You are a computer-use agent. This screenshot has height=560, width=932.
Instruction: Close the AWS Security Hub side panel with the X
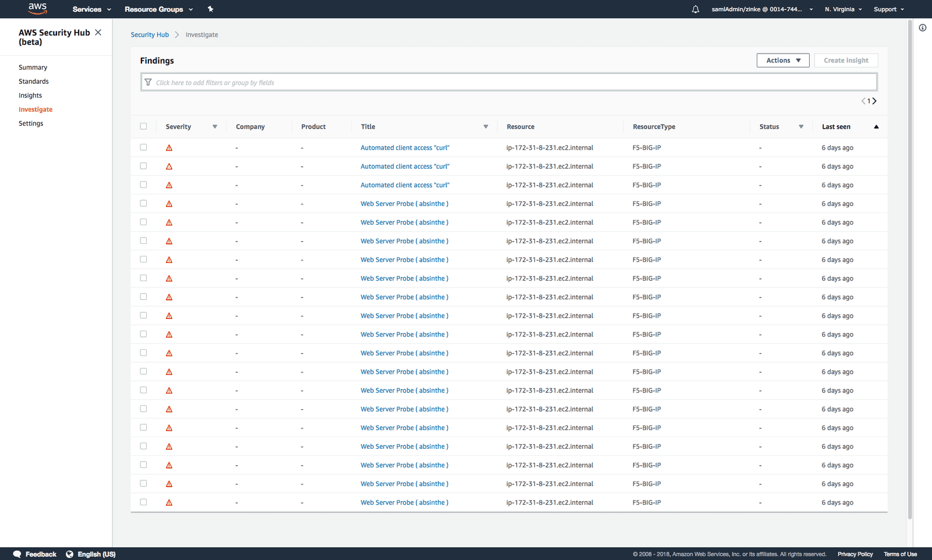[x=98, y=32]
